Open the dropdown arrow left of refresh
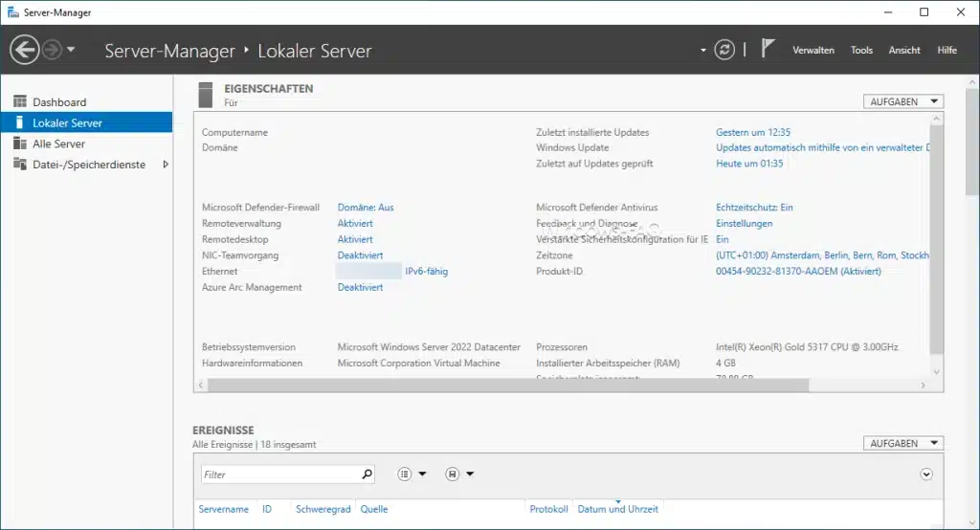Screen dimensions: 980x530 coord(703,50)
